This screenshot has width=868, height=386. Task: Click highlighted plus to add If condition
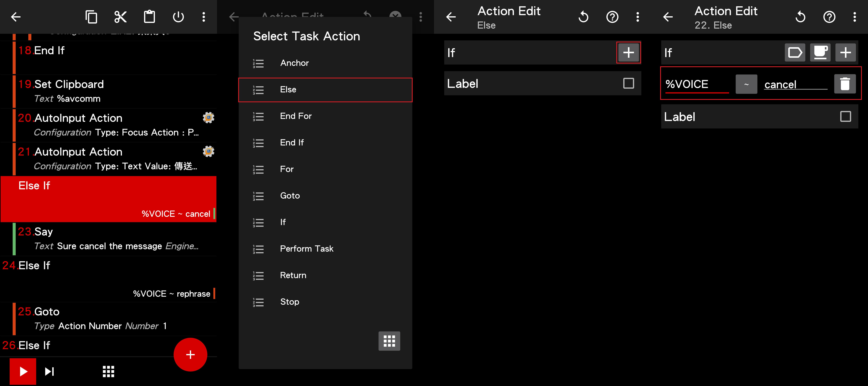pyautogui.click(x=628, y=53)
